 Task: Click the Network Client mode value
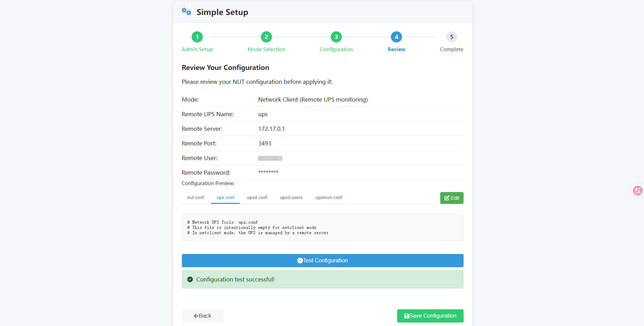313,100
